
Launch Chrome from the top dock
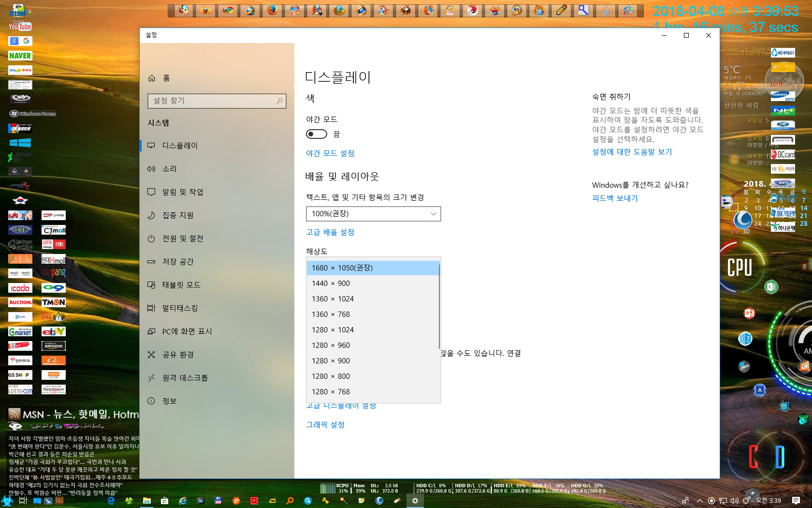point(228,10)
